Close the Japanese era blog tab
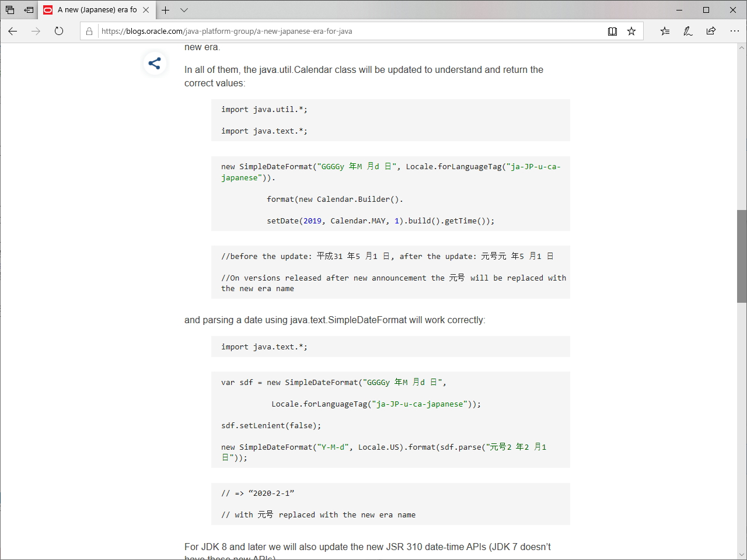Viewport: 747px width, 560px height. click(x=146, y=10)
